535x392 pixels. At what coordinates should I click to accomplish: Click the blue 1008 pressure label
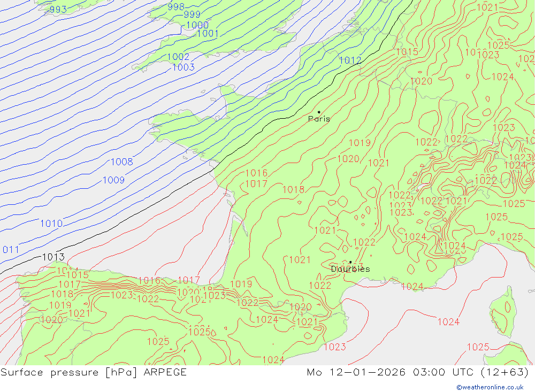122,162
